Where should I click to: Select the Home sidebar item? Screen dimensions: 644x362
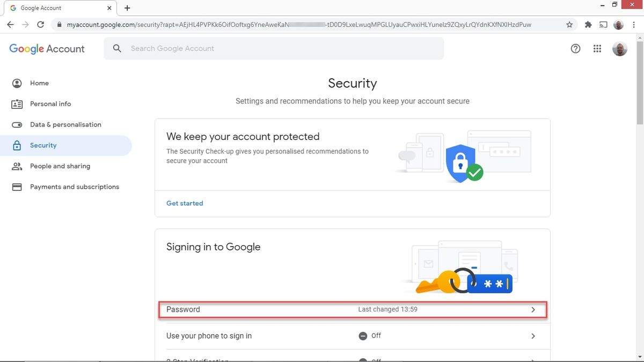coord(39,83)
